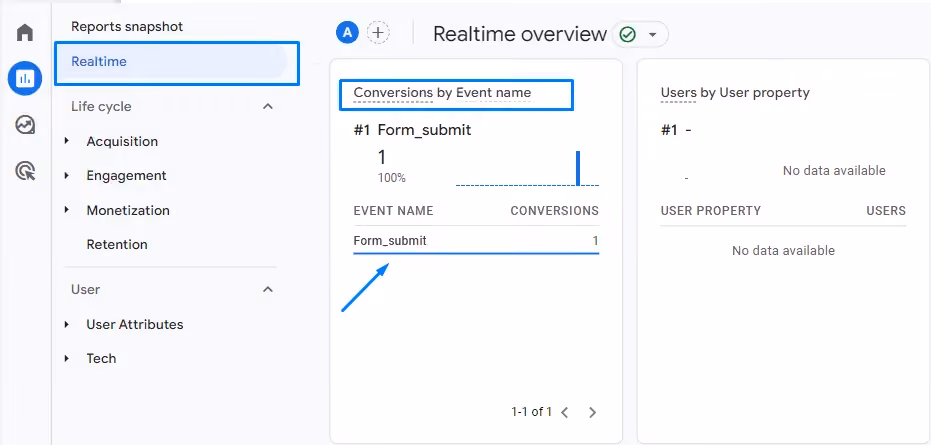Image resolution: width=931 pixels, height=445 pixels.
Task: Open the Engagement menu item
Action: [126, 176]
